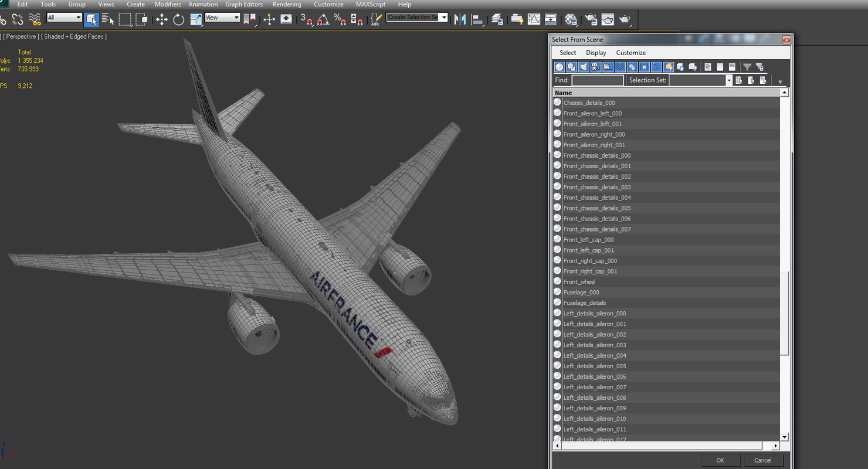
Task: Choose Rectangular Selection Region tool
Action: coord(125,19)
